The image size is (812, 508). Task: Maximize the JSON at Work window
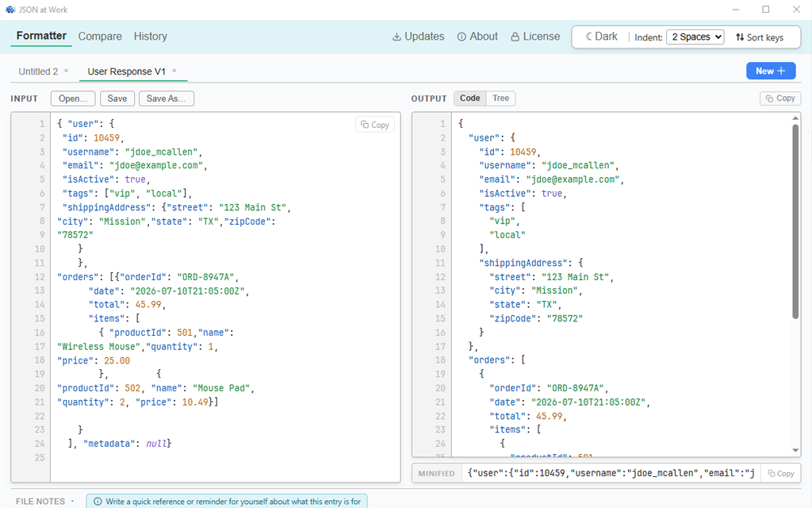(766, 10)
